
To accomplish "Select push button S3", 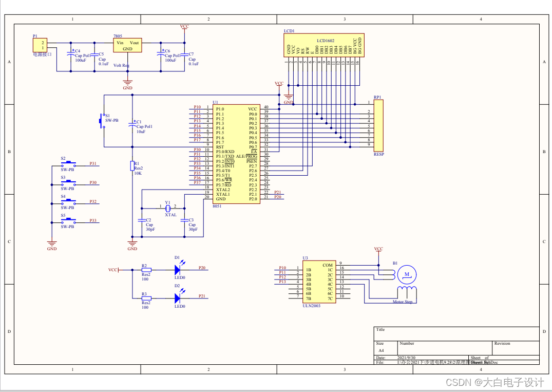I will click(68, 183).
